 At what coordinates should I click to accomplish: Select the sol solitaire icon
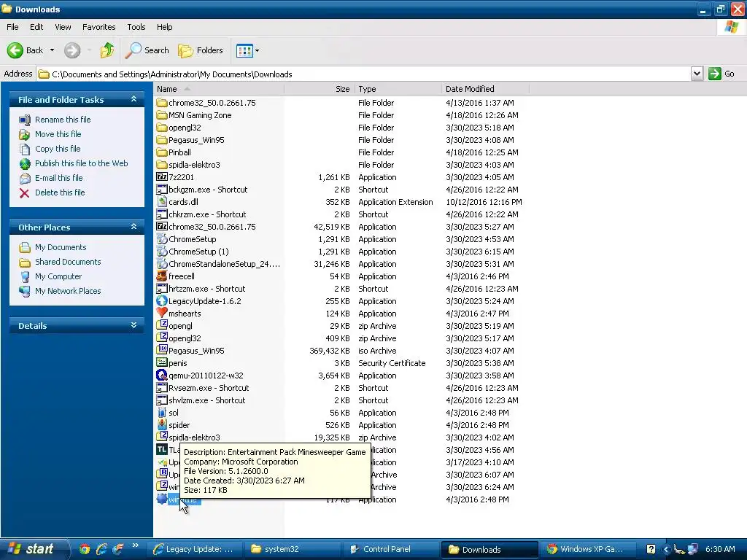pos(162,413)
